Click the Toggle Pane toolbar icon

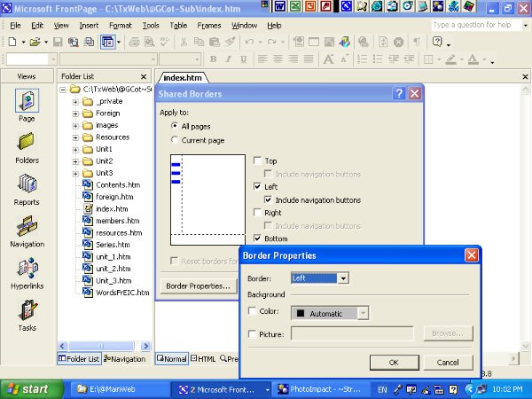point(108,42)
